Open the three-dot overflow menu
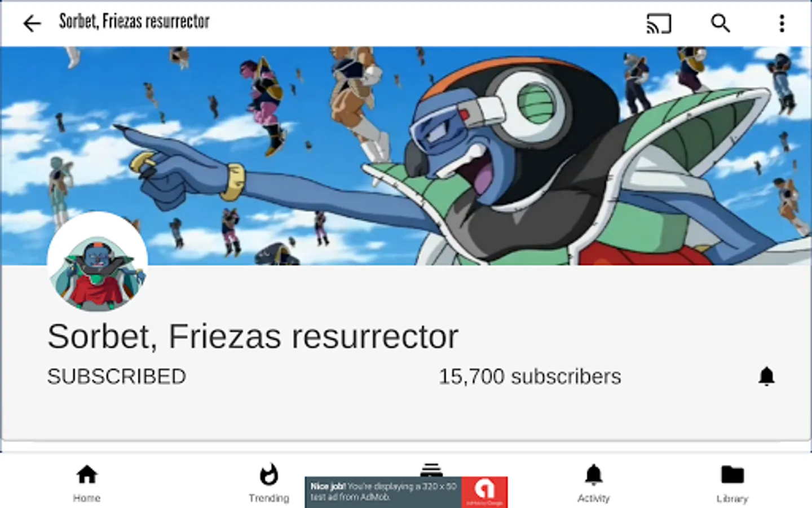The image size is (812, 508). point(782,23)
